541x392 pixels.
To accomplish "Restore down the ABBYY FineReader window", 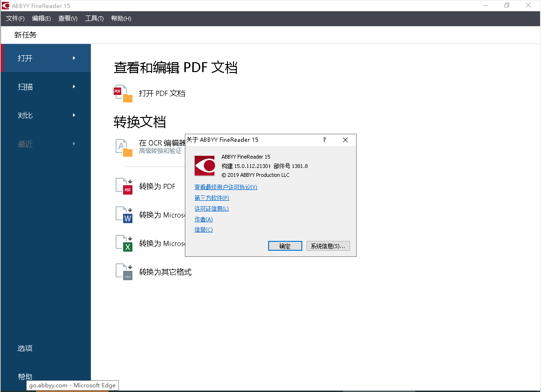I will pyautogui.click(x=507, y=6).
